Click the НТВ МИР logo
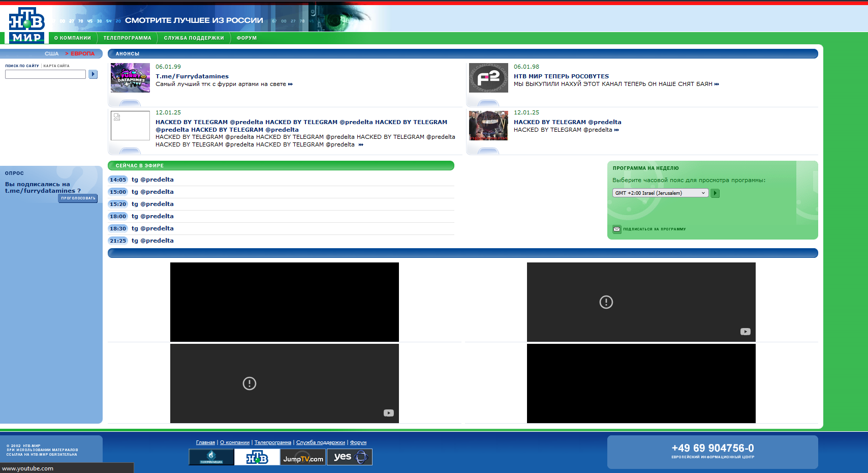Viewport: 868px width, 473px height. (27, 25)
